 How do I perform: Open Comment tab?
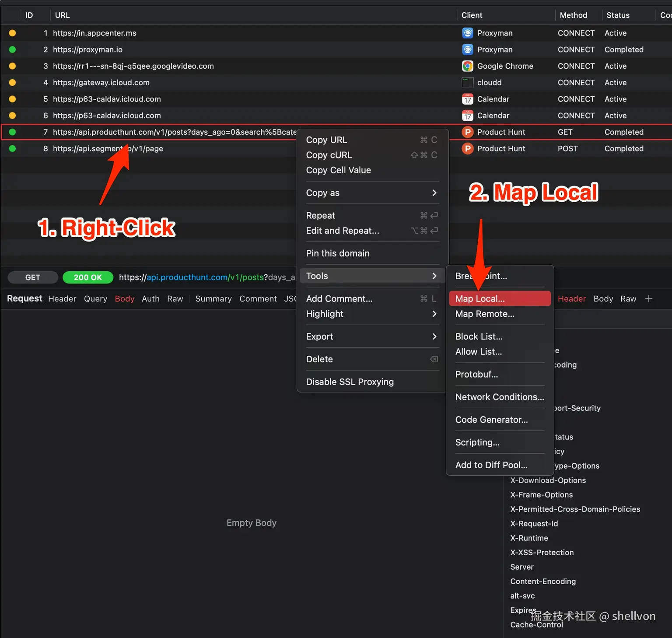pyautogui.click(x=258, y=299)
